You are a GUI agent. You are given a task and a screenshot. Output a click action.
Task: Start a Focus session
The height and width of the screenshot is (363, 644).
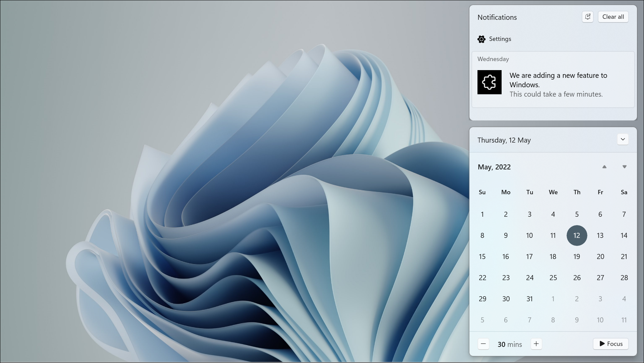(x=610, y=344)
